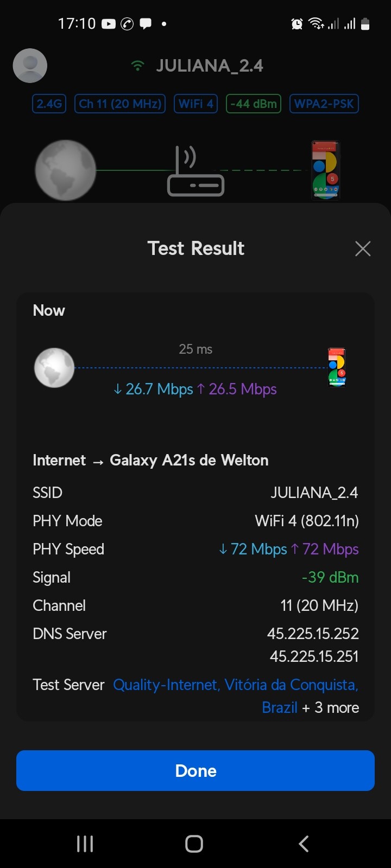The image size is (391, 868).
Task: Tap the 2.4G band badge
Action: click(49, 104)
